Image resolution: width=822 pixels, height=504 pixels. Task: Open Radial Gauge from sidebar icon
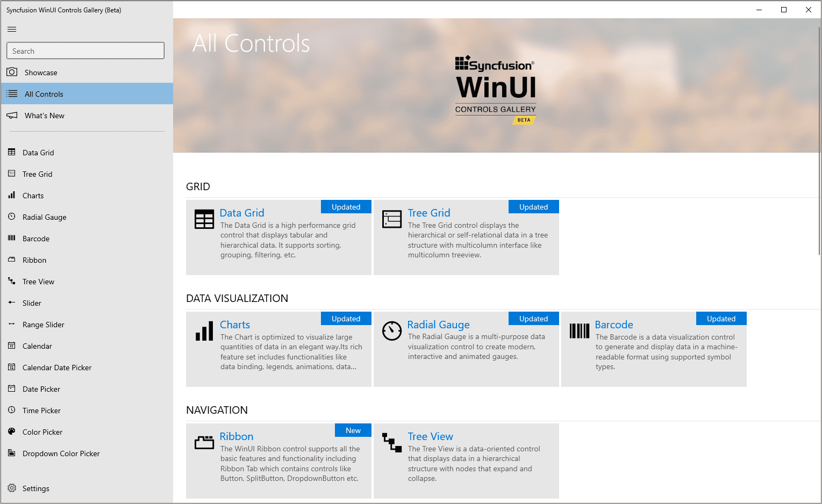tap(12, 217)
